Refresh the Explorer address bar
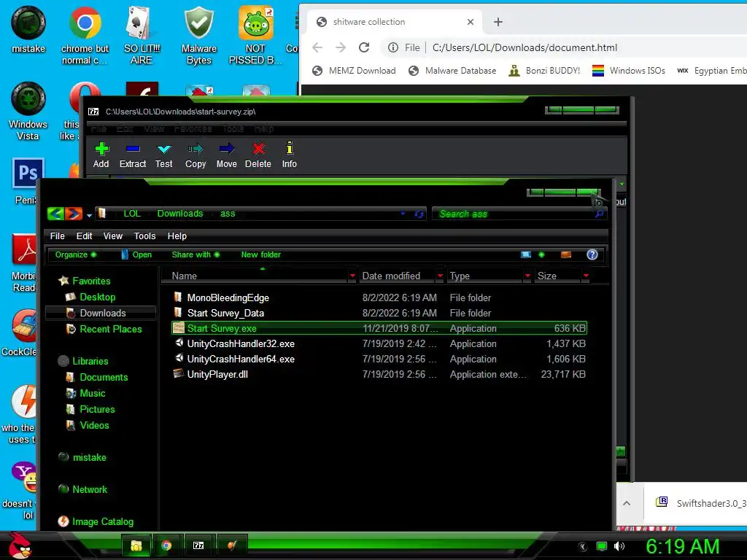 point(419,214)
